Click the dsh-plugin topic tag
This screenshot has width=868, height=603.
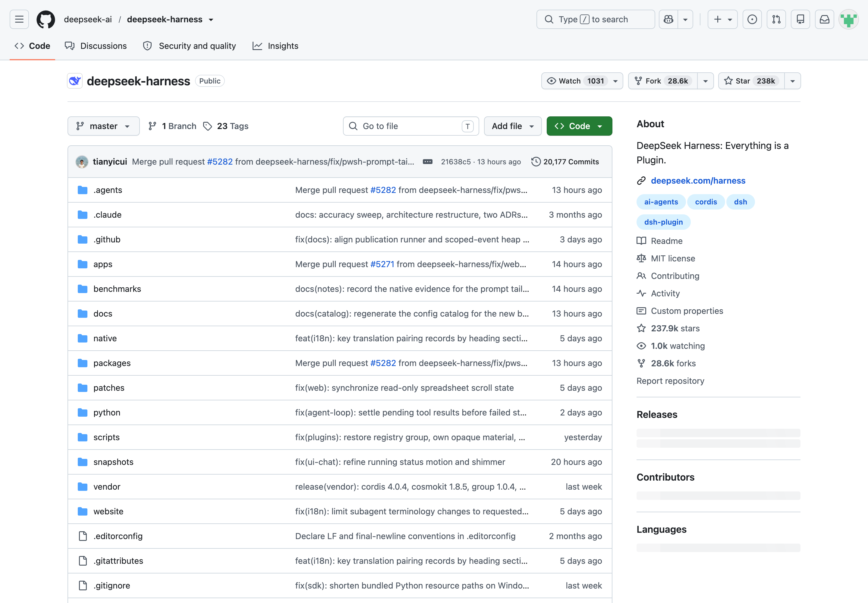click(663, 222)
